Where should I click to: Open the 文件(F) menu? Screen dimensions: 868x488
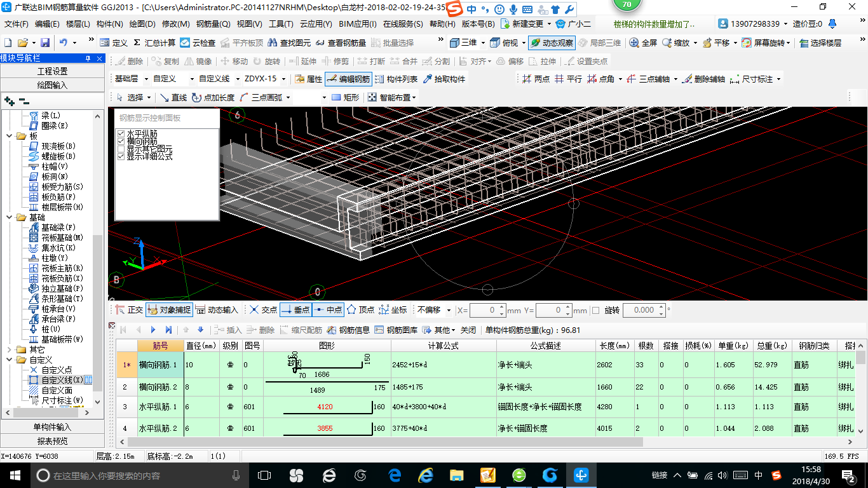pos(17,24)
